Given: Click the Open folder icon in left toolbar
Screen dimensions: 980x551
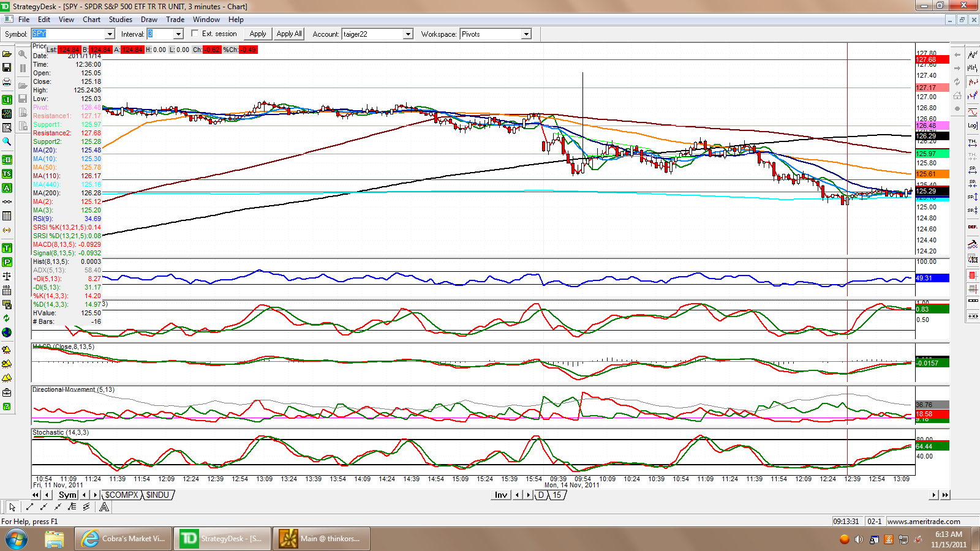Looking at the screenshot, I should click(x=7, y=54).
